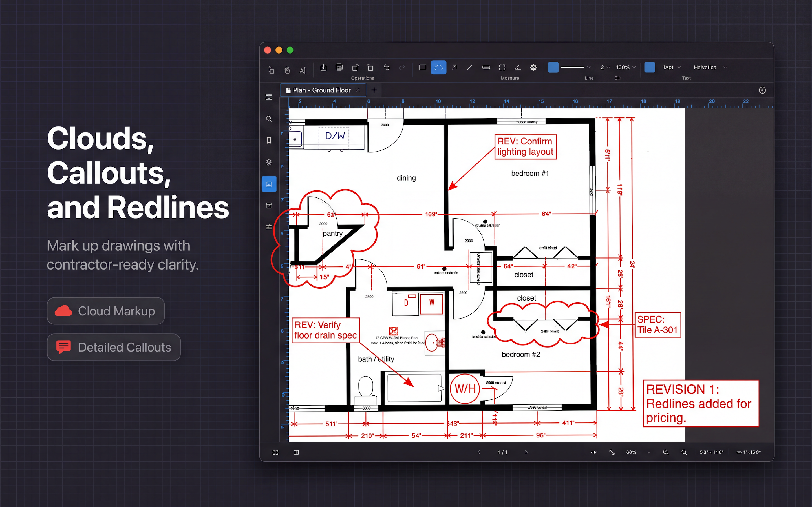Go to next page arrow
Image resolution: width=812 pixels, height=507 pixels.
pyautogui.click(x=526, y=452)
